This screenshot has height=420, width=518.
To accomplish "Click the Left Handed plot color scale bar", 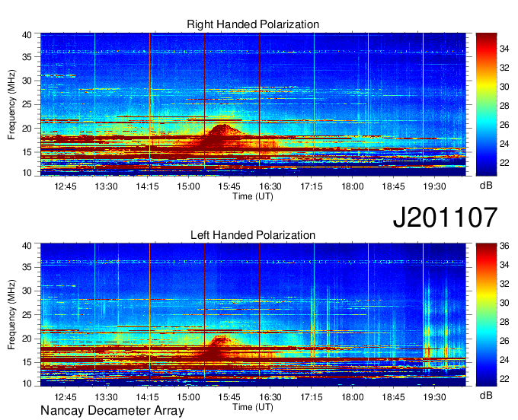I will (x=486, y=315).
